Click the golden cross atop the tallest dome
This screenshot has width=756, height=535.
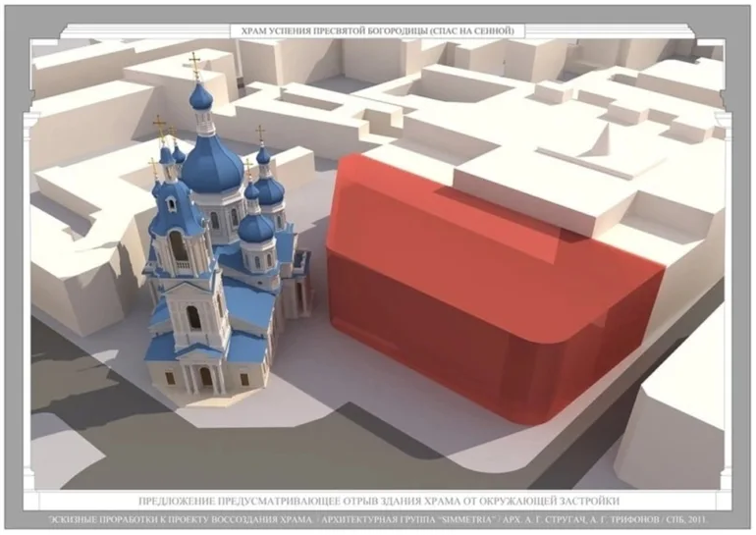194,65
